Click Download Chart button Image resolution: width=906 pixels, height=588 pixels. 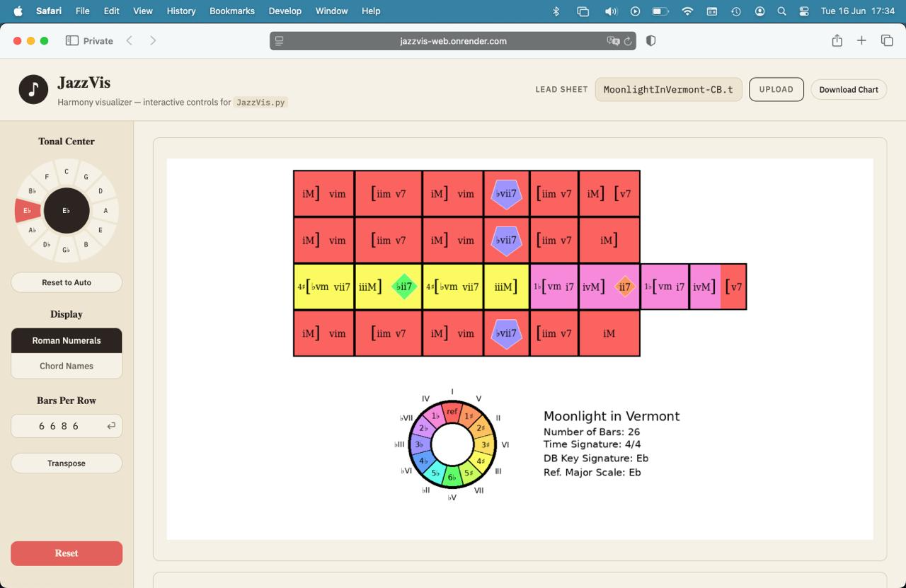[x=849, y=90]
